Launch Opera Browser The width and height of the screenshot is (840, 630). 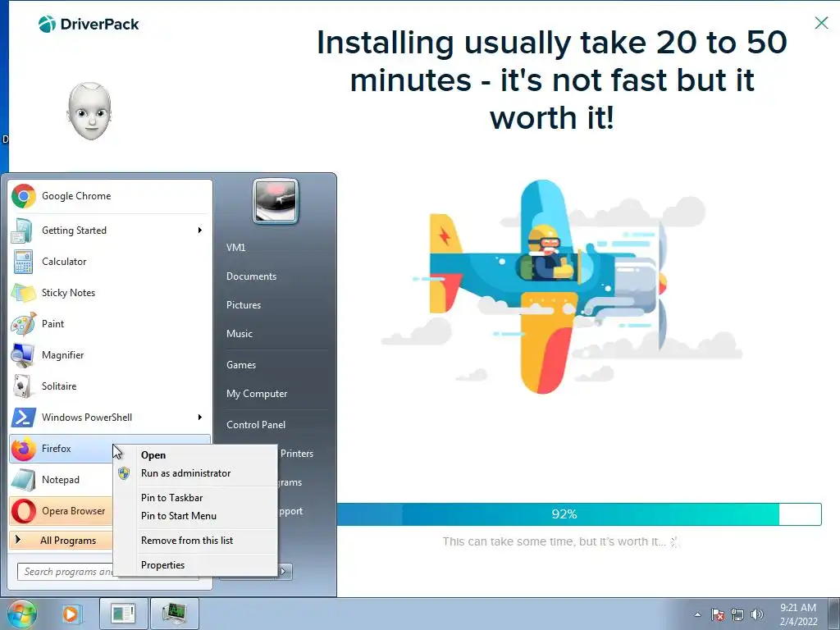click(61, 510)
